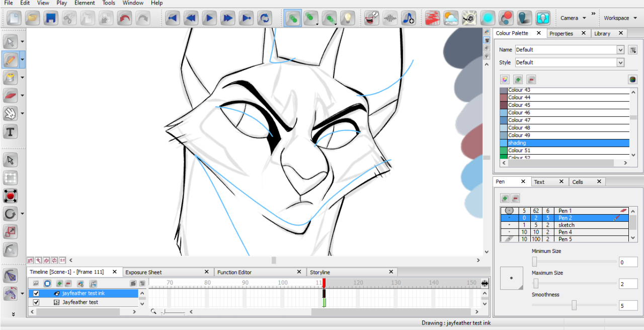Select the Rotate tool
This screenshot has height=330, width=644.
[11, 214]
